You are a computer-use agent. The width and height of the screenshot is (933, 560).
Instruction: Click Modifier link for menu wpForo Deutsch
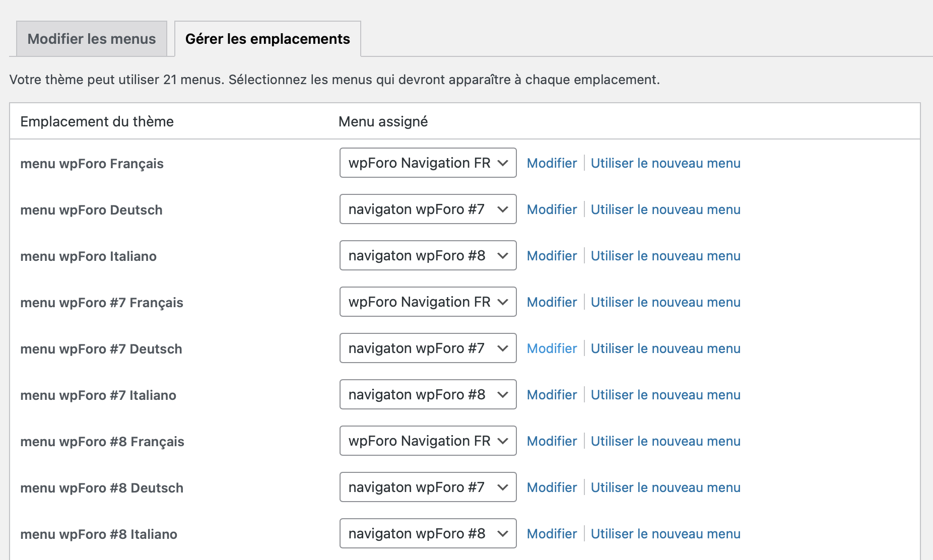coord(552,209)
